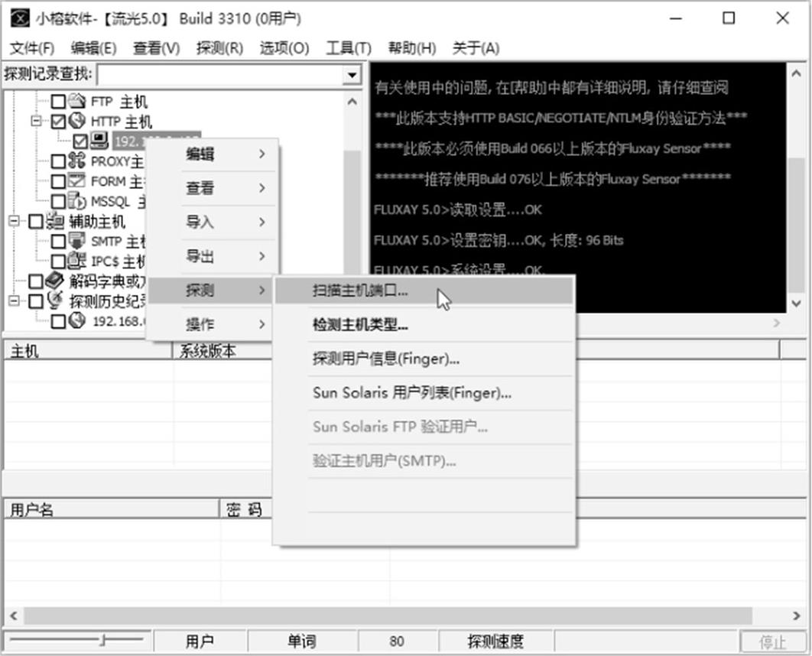
Task: Click the 密码 column header
Action: pyautogui.click(x=246, y=510)
